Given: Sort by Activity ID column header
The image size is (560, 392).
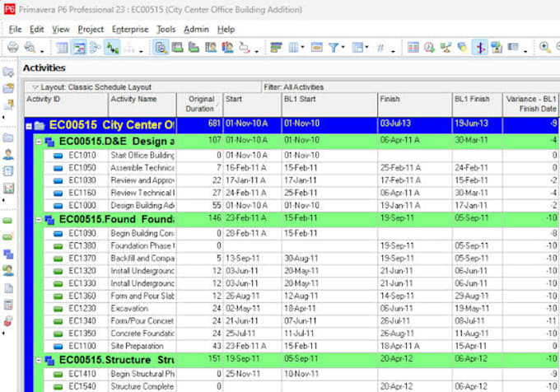Looking at the screenshot, I should point(66,105).
